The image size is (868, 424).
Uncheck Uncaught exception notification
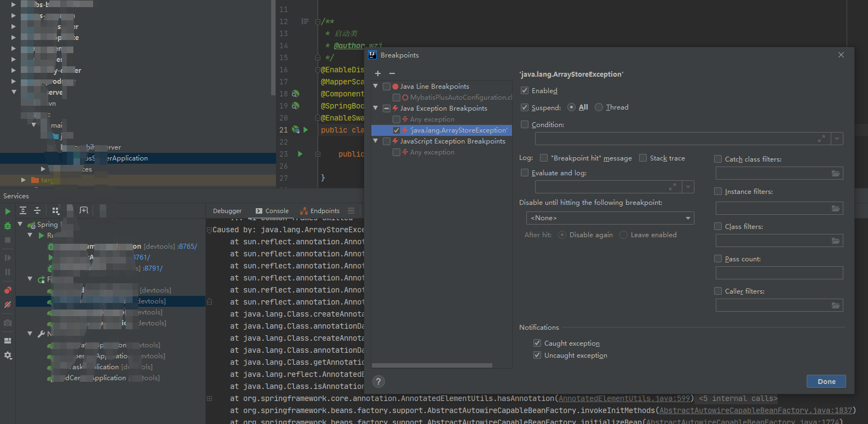tap(537, 355)
